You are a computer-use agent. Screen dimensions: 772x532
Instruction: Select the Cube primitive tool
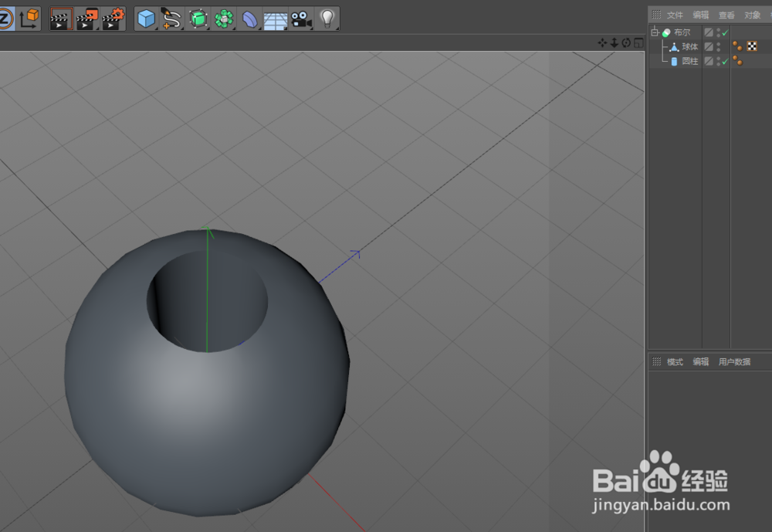(x=145, y=19)
